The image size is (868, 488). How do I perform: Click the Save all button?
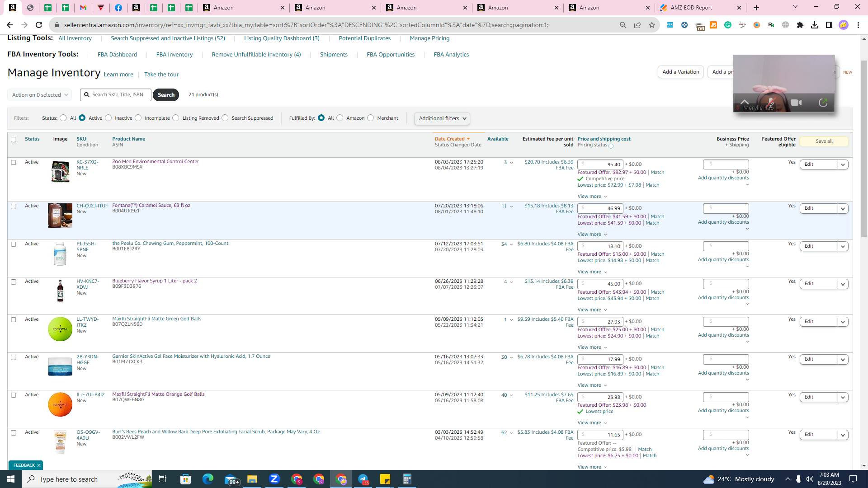click(x=824, y=141)
